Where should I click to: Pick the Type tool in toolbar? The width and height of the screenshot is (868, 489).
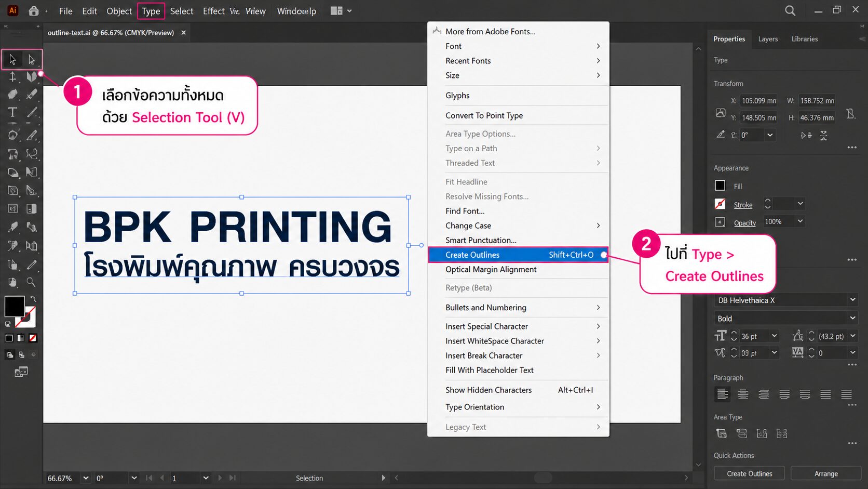click(12, 112)
